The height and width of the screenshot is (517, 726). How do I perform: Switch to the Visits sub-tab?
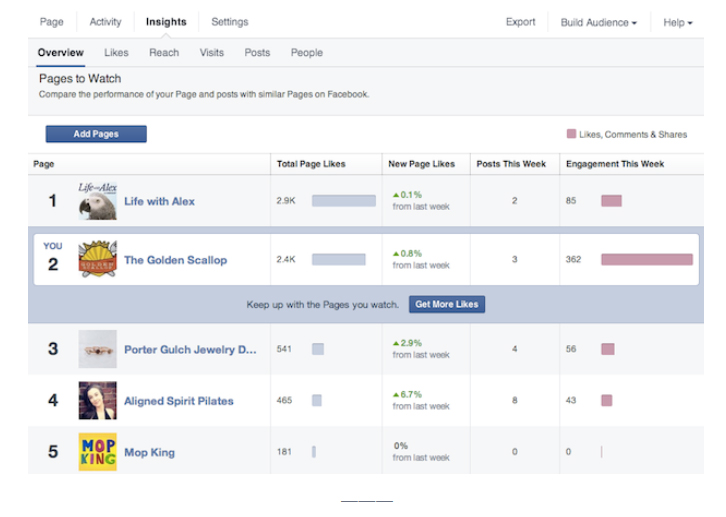click(x=212, y=52)
